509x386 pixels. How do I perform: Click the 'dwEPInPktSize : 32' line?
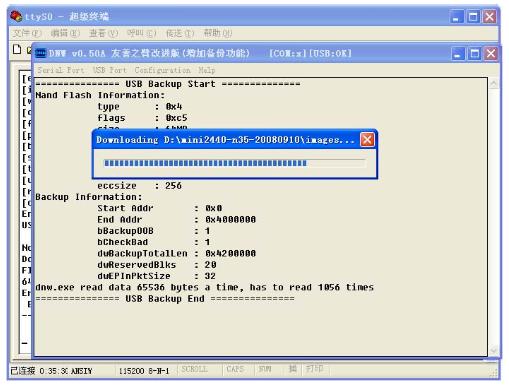pyautogui.click(x=156, y=276)
